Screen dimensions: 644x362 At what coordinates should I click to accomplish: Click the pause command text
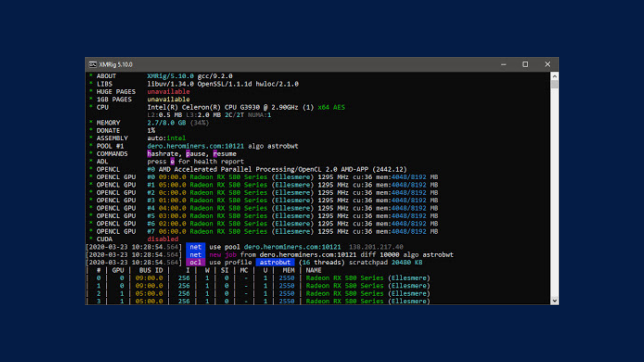(196, 154)
